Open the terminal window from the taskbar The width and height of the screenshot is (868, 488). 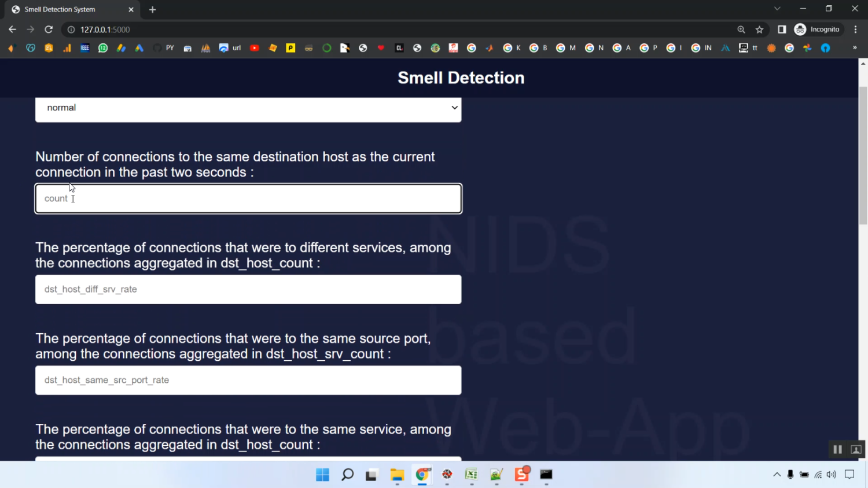tap(546, 475)
